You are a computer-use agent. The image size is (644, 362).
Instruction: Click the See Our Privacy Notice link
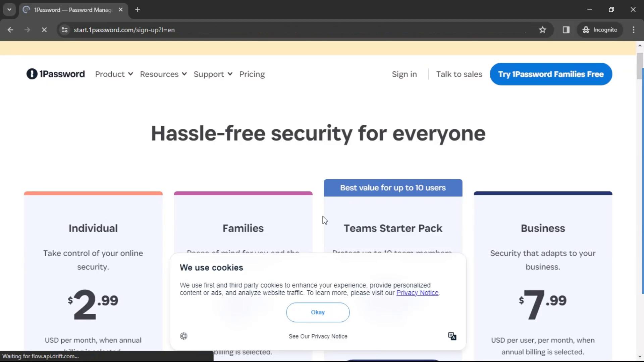318,336
